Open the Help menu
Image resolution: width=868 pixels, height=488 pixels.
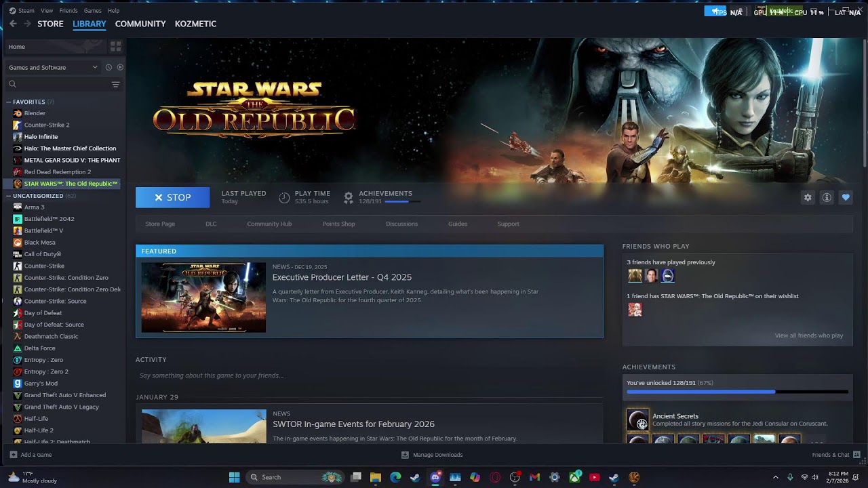[113, 11]
